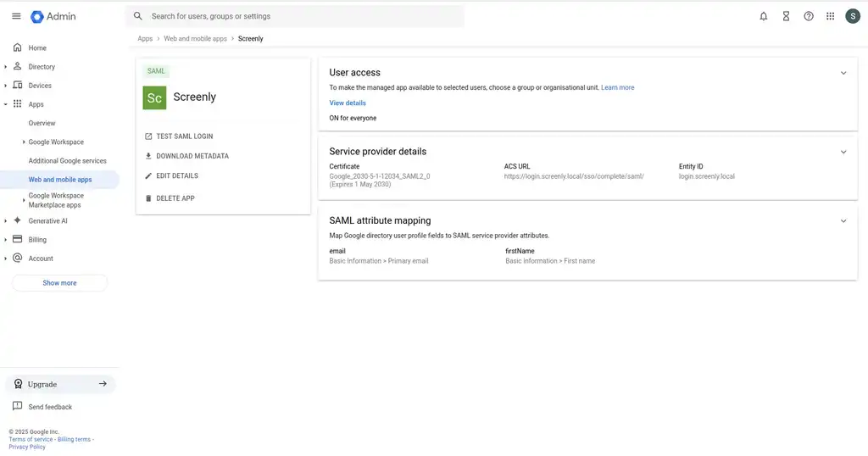Open the notifications bell

(x=764, y=16)
